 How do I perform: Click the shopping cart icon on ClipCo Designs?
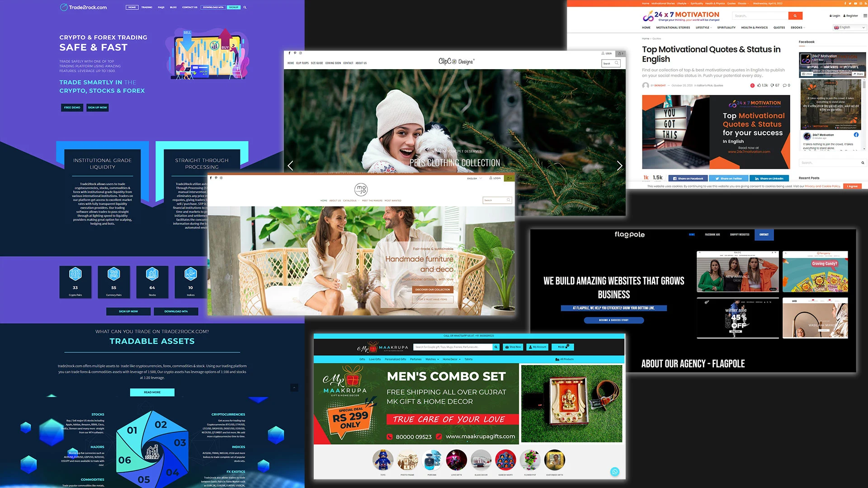621,53
